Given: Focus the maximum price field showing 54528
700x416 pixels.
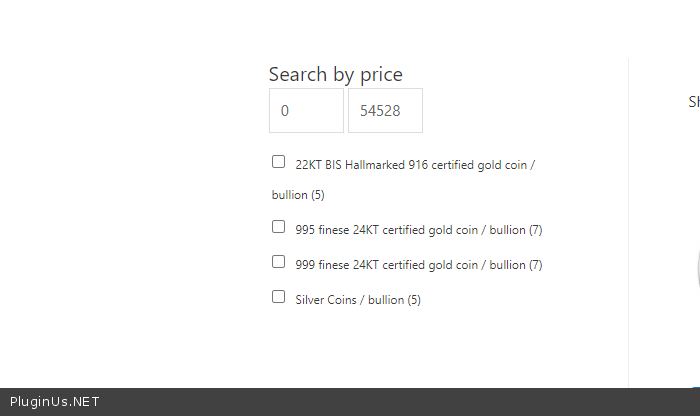Looking at the screenshot, I should tap(385, 111).
